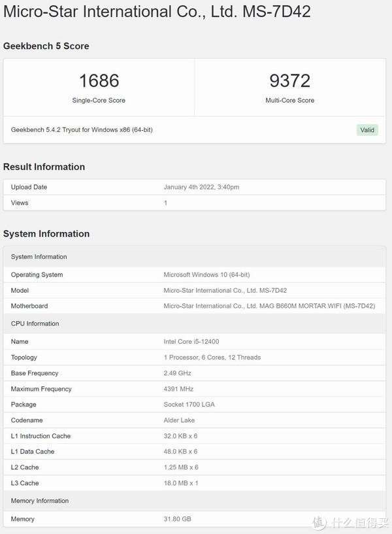Click the multi-core score 9372
The height and width of the screenshot is (534, 392).
click(x=290, y=80)
